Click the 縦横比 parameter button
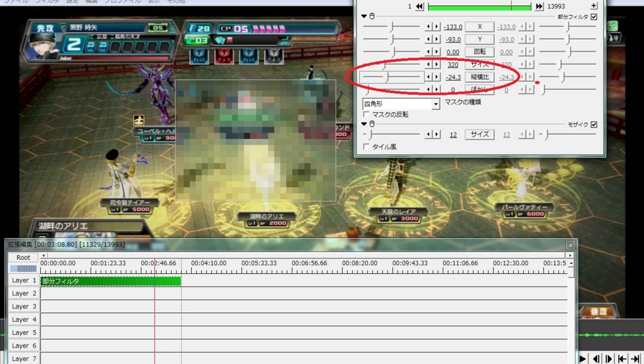 pyautogui.click(x=480, y=77)
